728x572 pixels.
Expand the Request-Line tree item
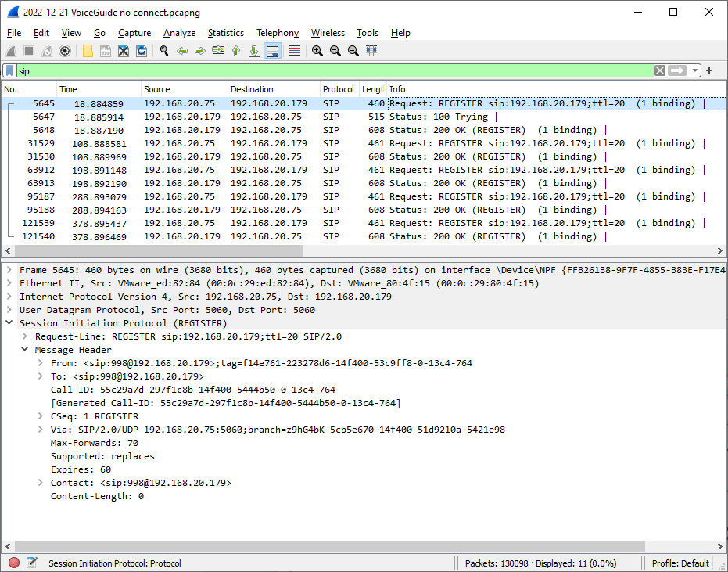(24, 336)
